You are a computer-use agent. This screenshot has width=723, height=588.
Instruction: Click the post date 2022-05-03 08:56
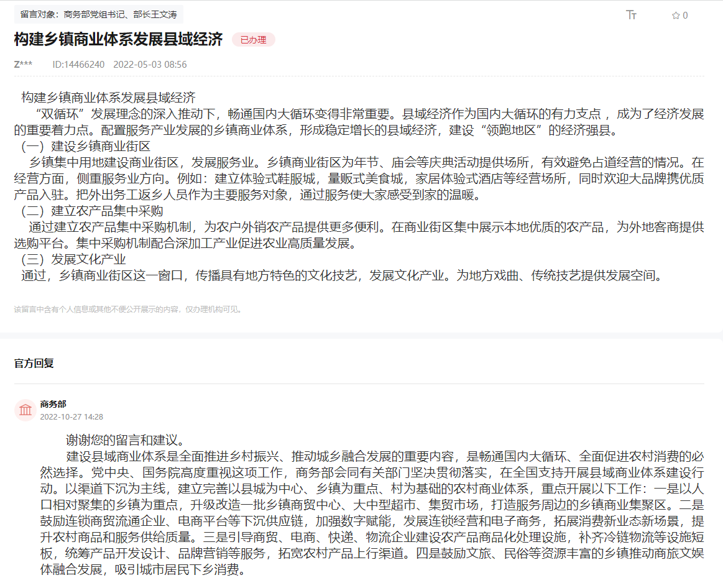[150, 65]
